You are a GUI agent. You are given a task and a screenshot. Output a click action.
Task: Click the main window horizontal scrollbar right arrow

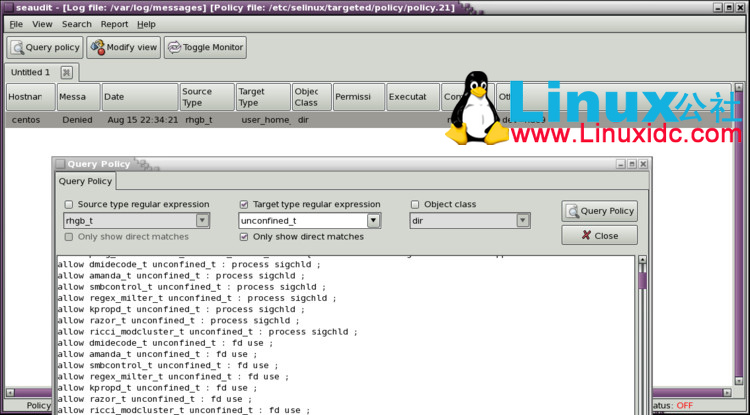727,393
